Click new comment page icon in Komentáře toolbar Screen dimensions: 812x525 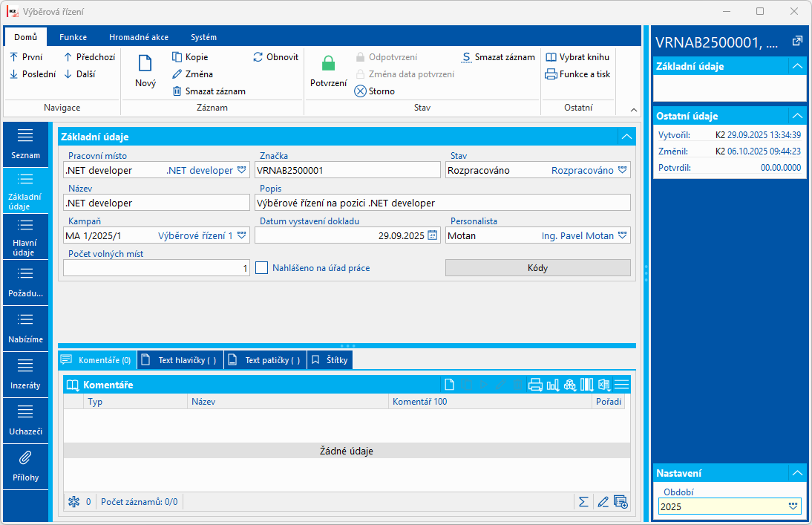tap(449, 385)
